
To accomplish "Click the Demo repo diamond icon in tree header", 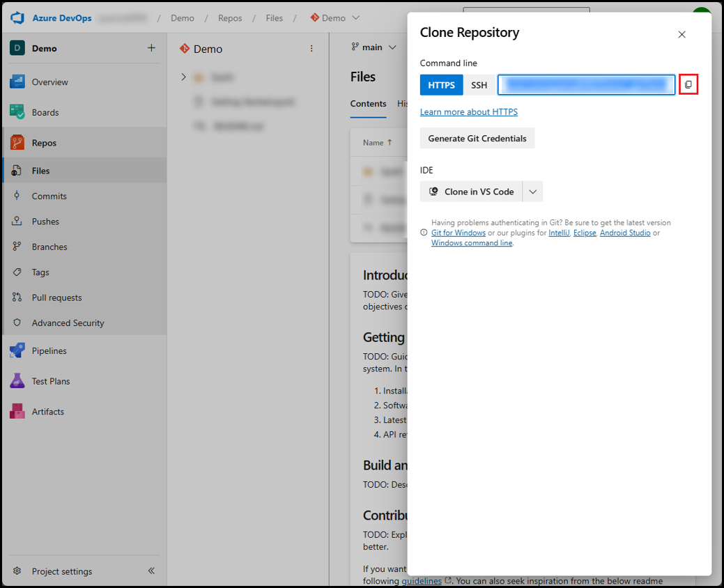I will [x=185, y=49].
